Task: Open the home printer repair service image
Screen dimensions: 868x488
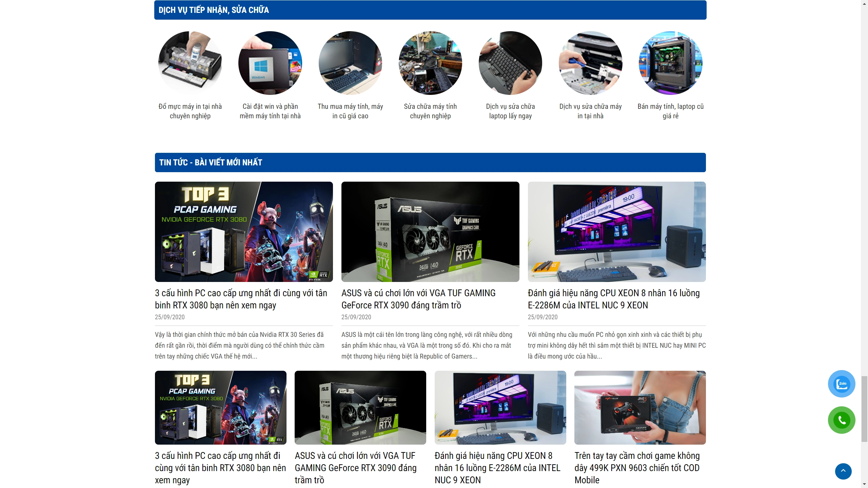Action: tap(590, 63)
